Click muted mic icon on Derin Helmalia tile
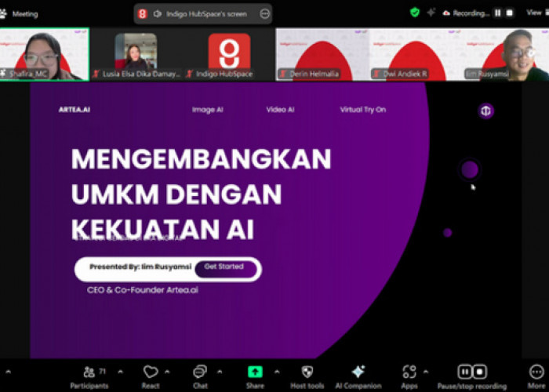The height and width of the screenshot is (392, 549). pos(282,74)
